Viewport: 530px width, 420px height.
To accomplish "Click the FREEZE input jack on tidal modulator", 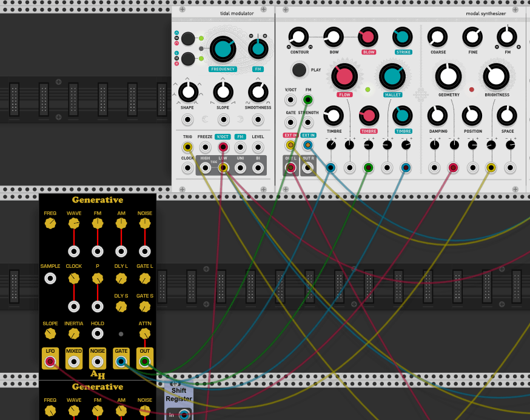I will coord(206,147).
